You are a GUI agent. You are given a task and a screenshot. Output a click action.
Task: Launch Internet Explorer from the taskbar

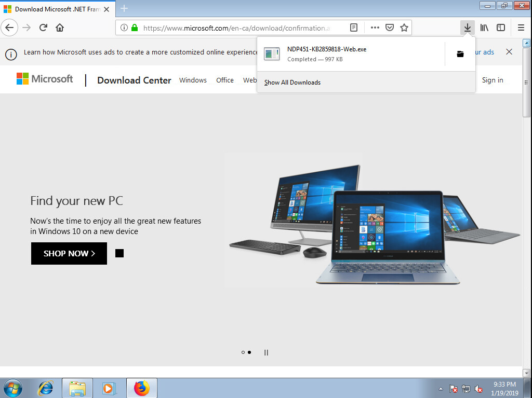tap(46, 388)
